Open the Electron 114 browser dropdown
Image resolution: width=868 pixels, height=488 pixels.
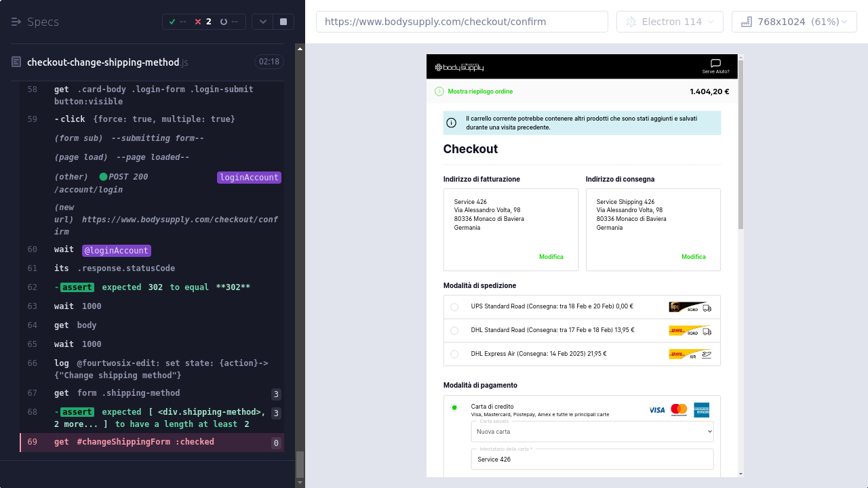coord(669,22)
